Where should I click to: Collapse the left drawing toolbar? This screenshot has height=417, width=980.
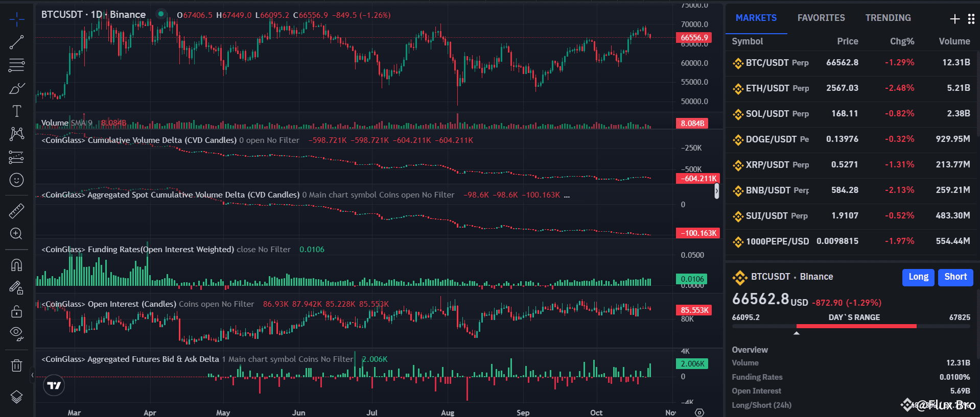tap(32, 375)
